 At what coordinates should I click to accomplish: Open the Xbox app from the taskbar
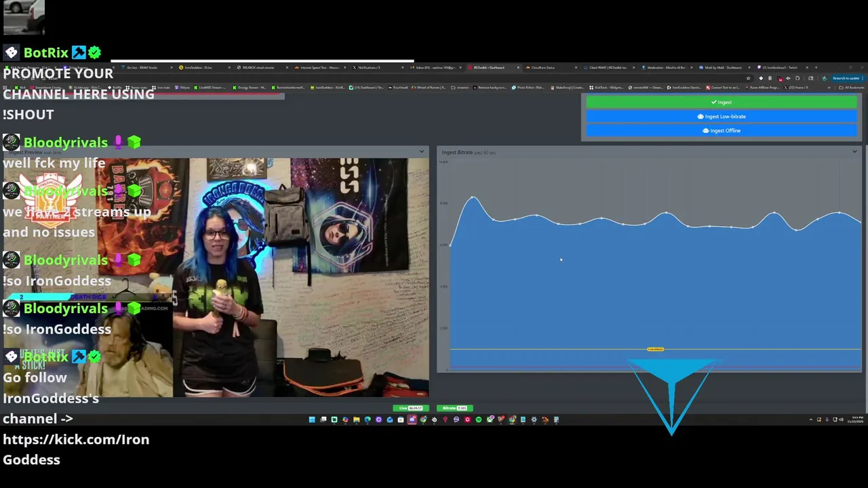490,420
